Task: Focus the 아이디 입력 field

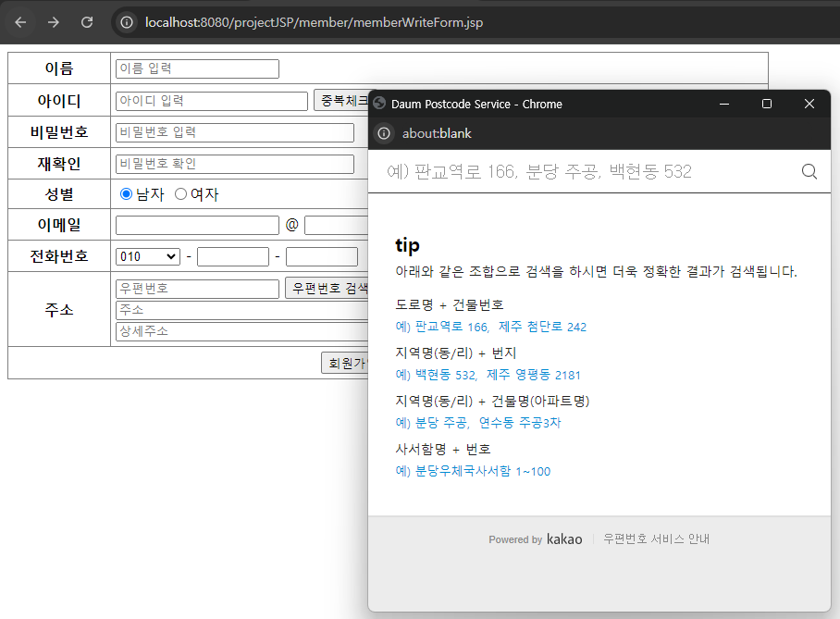Action: pyautogui.click(x=212, y=101)
